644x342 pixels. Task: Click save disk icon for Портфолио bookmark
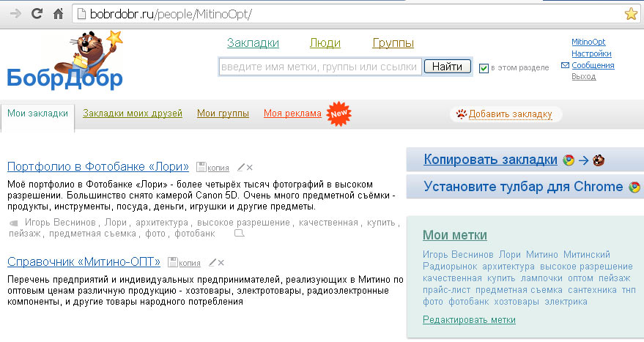[201, 167]
